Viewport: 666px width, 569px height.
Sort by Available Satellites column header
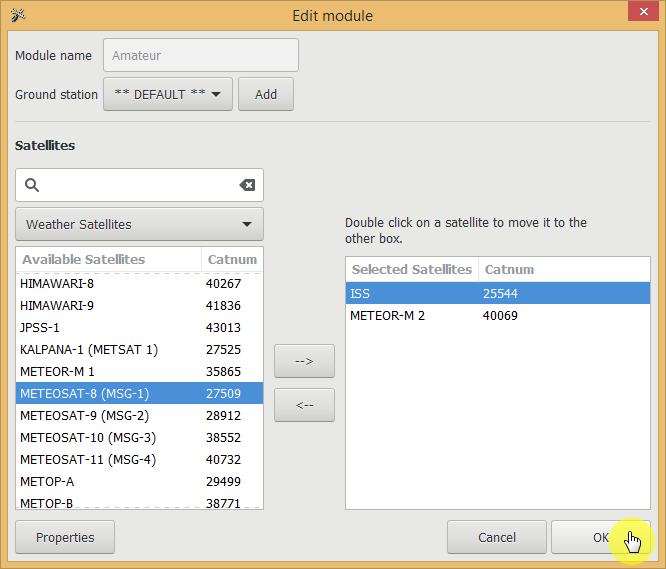pyautogui.click(x=108, y=259)
